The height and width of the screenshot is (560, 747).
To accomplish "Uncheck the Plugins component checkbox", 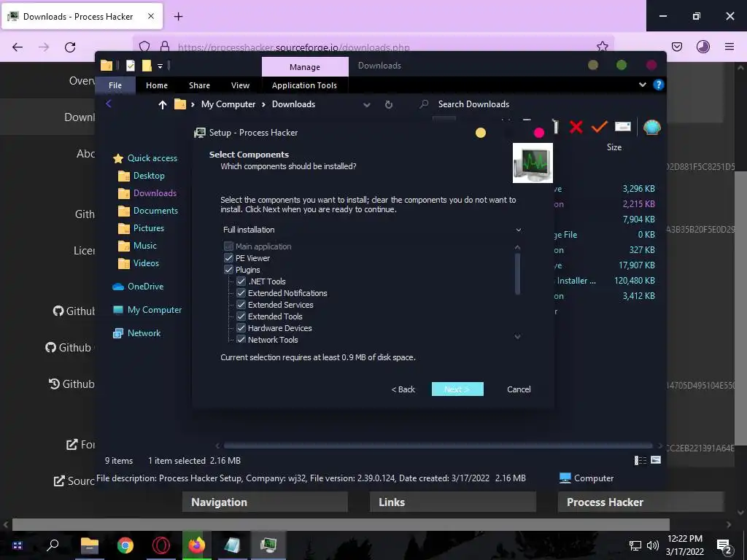I will [x=228, y=270].
